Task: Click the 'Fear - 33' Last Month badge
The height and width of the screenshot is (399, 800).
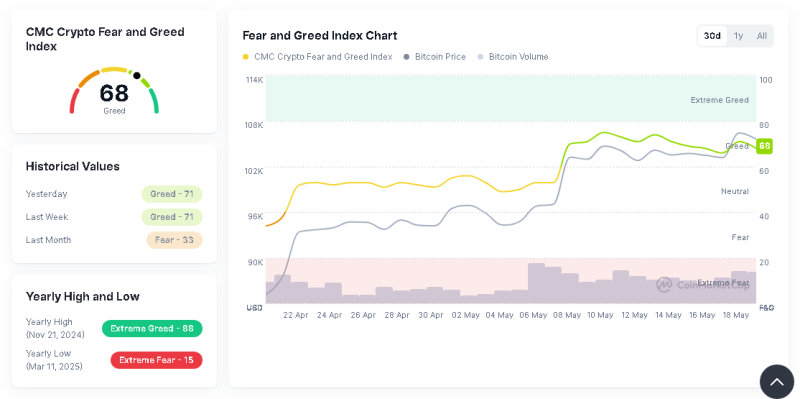Action: (x=174, y=240)
